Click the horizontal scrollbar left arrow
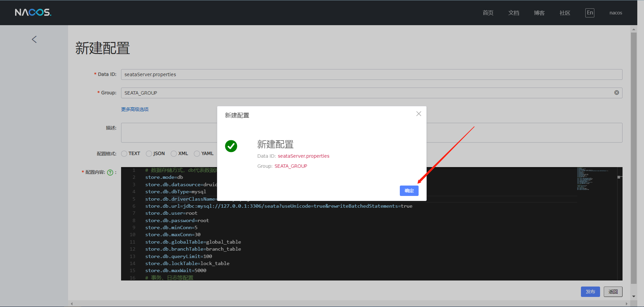Screen dimensions: 644x307 pyautogui.click(x=72, y=304)
